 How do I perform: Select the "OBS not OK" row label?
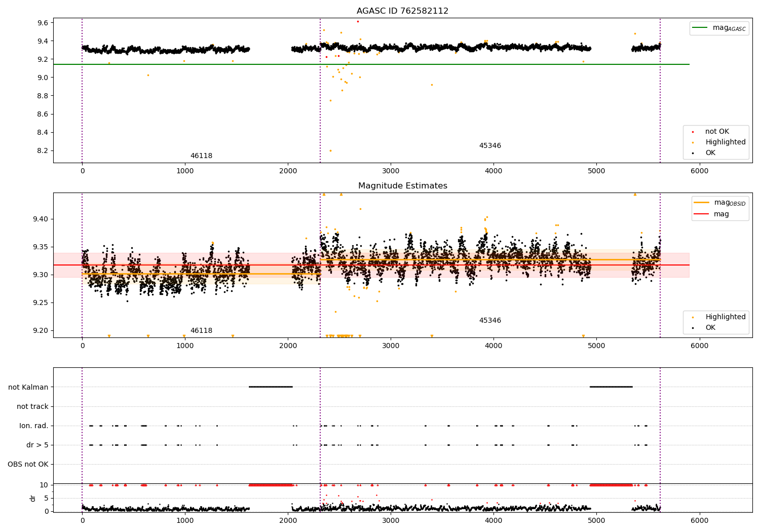click(x=28, y=465)
